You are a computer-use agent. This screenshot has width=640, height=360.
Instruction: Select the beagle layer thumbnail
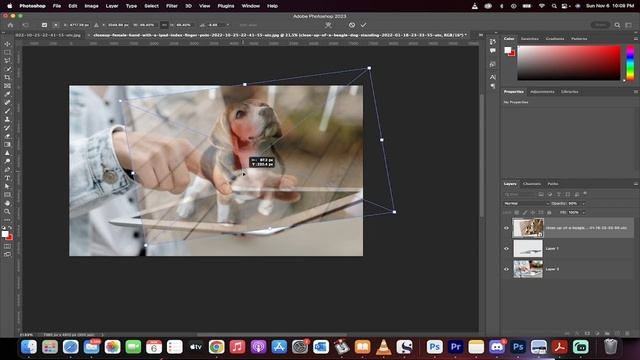(528, 228)
